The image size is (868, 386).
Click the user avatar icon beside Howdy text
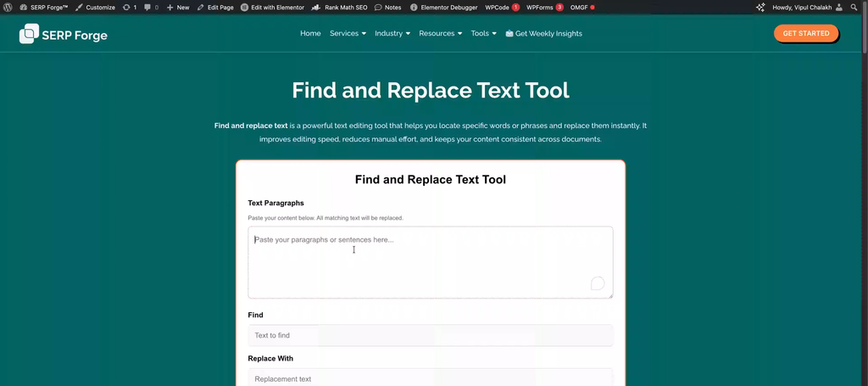point(838,7)
